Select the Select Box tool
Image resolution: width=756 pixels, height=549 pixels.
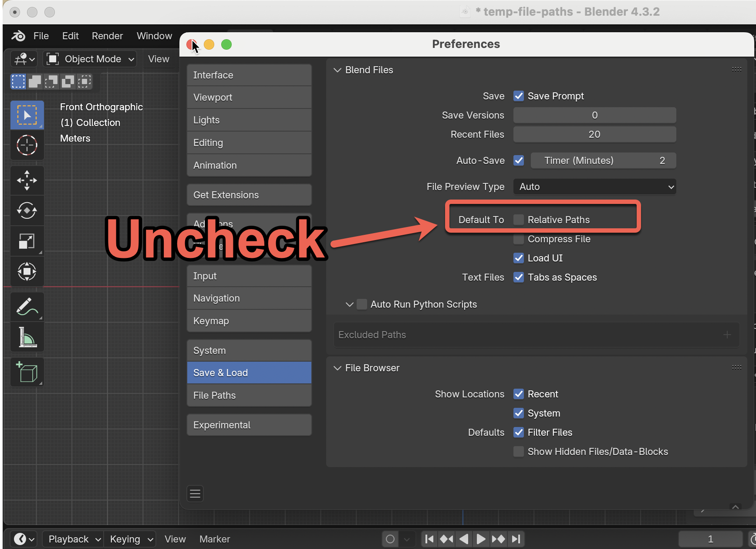point(27,115)
